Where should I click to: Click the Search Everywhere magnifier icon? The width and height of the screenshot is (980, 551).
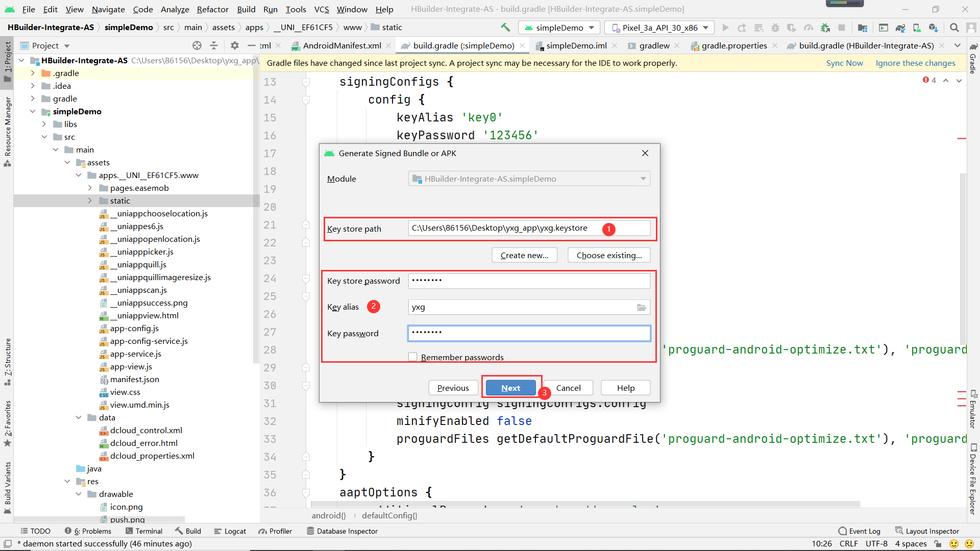954,28
